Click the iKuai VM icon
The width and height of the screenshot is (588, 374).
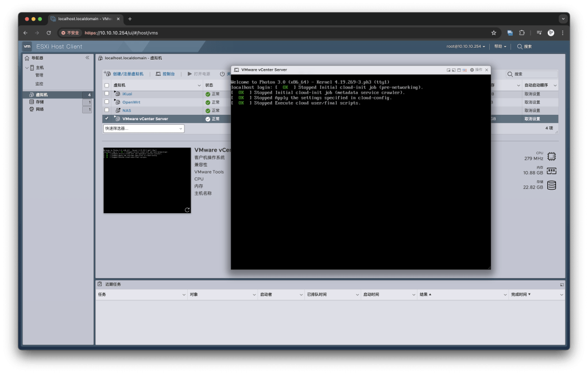pos(118,94)
